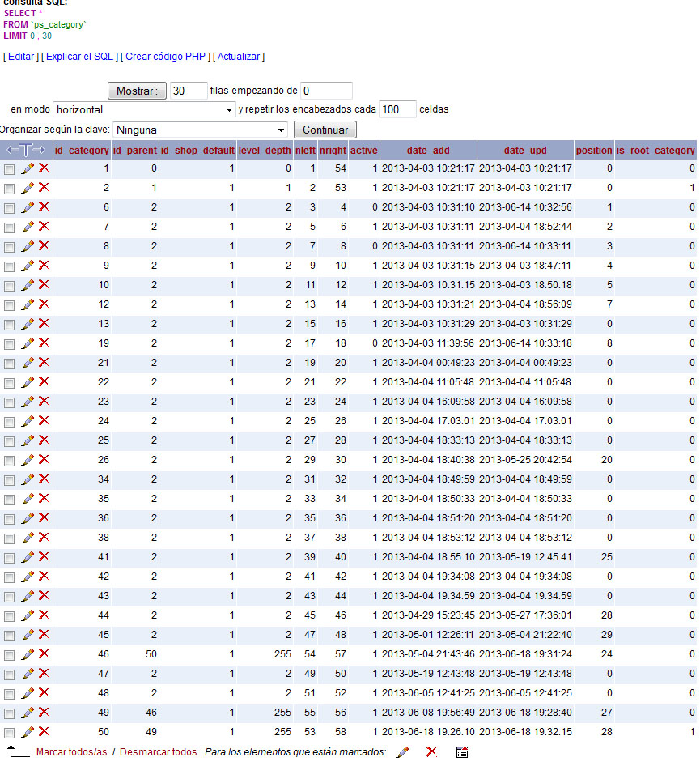Screen dimensions: 700x766
Task: Click the delete X for id_category 1
Action: (44, 168)
